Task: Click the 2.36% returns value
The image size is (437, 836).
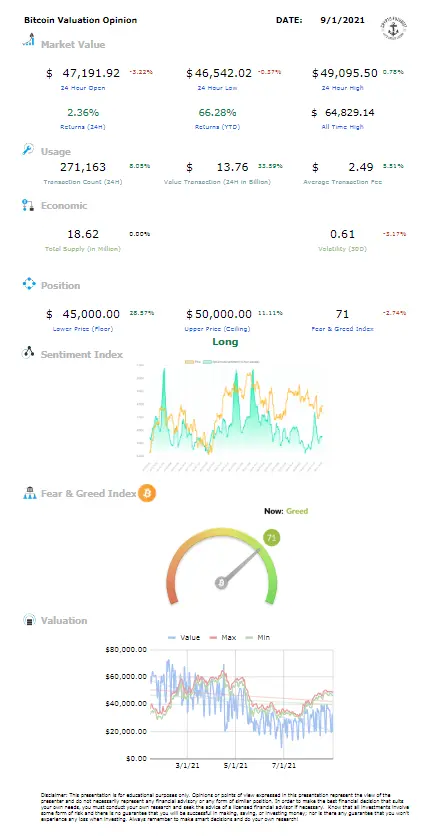Action: (83, 112)
